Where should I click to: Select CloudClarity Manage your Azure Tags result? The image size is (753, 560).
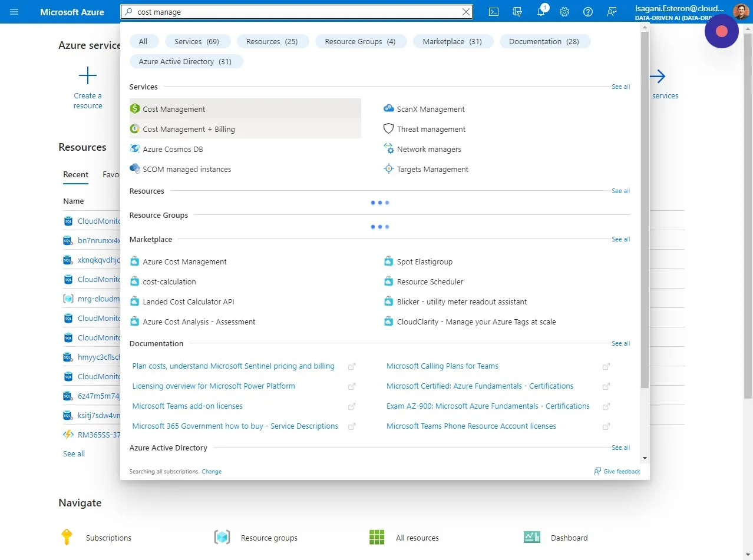click(x=477, y=322)
